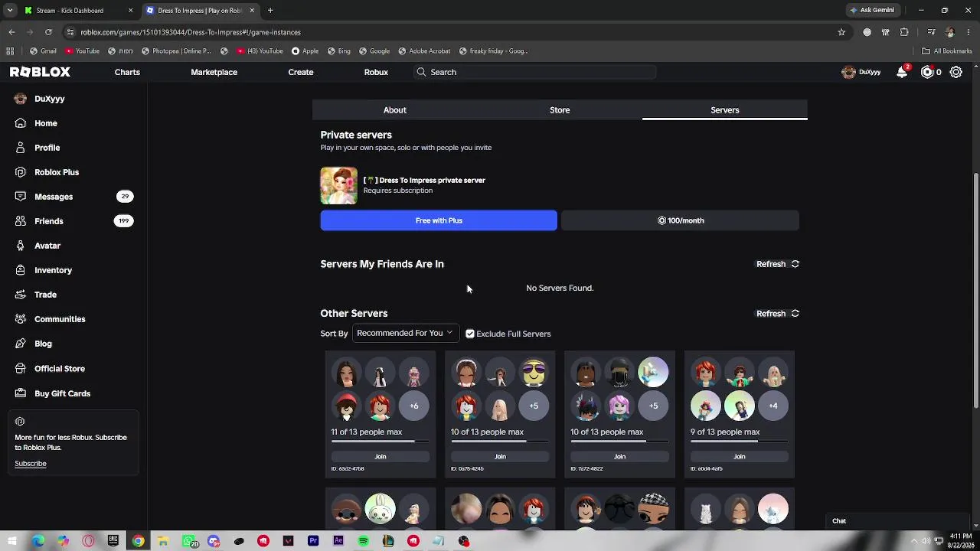Open the Windows Start menu

click(13, 541)
